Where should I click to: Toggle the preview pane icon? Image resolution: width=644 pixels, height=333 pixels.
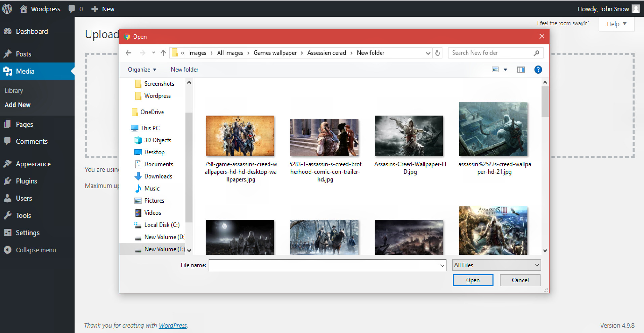(521, 70)
